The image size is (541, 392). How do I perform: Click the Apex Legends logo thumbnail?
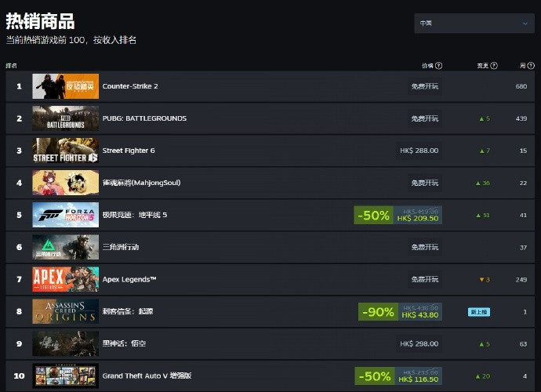(x=66, y=279)
